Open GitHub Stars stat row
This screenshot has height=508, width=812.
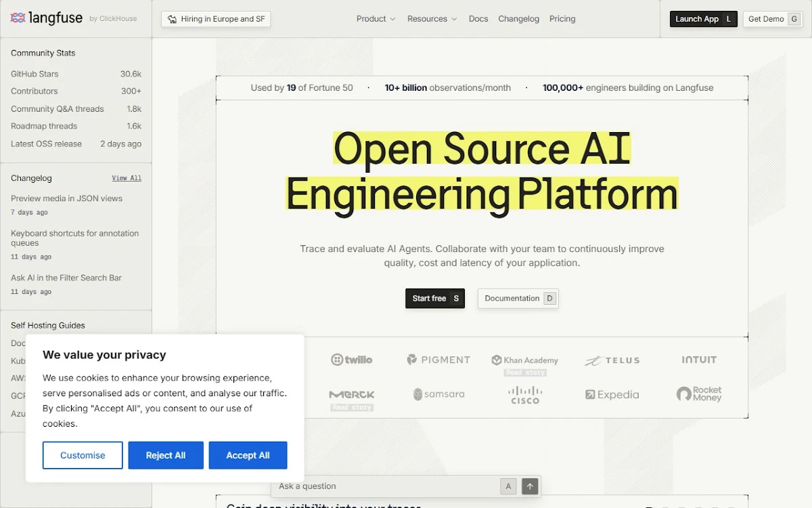pyautogui.click(x=76, y=74)
